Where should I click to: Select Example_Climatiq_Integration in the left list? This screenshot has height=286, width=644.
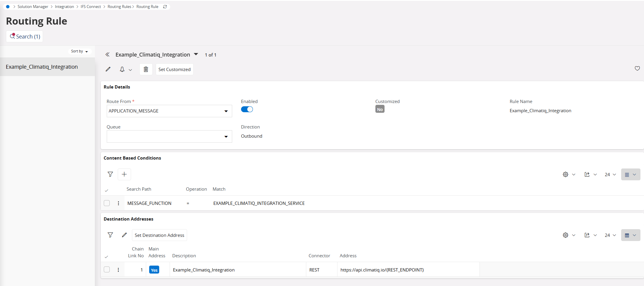point(42,67)
